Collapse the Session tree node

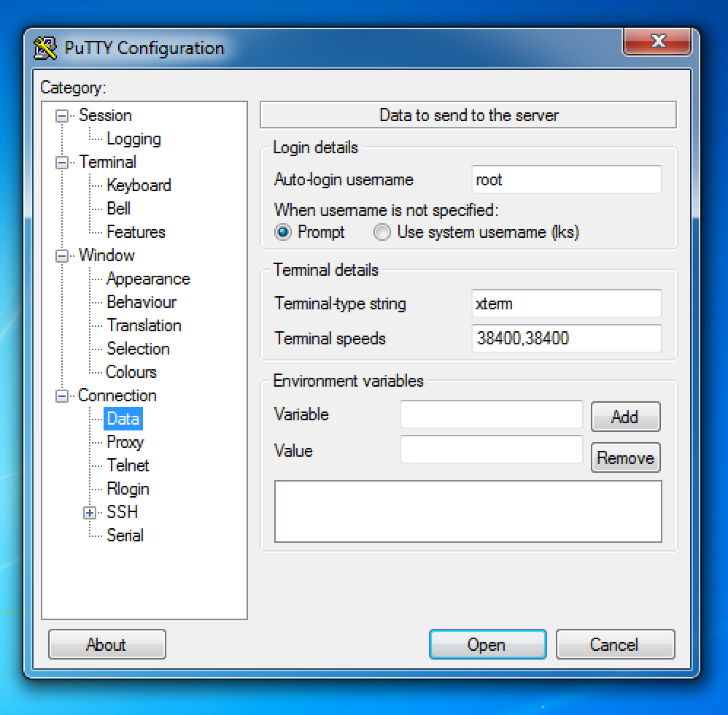[x=61, y=115]
